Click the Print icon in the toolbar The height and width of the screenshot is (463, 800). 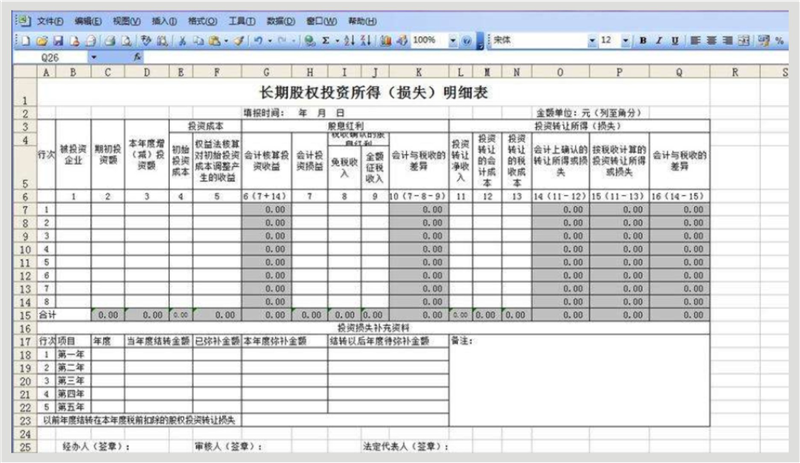click(x=109, y=40)
